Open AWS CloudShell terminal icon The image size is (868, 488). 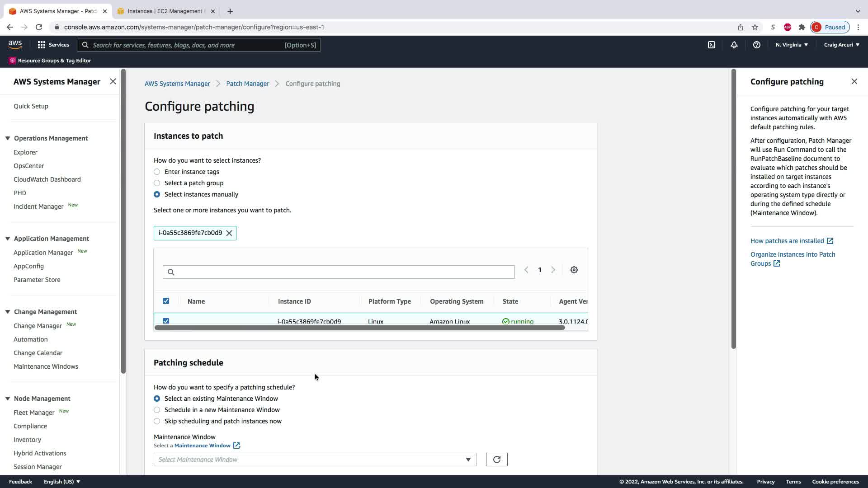712,45
